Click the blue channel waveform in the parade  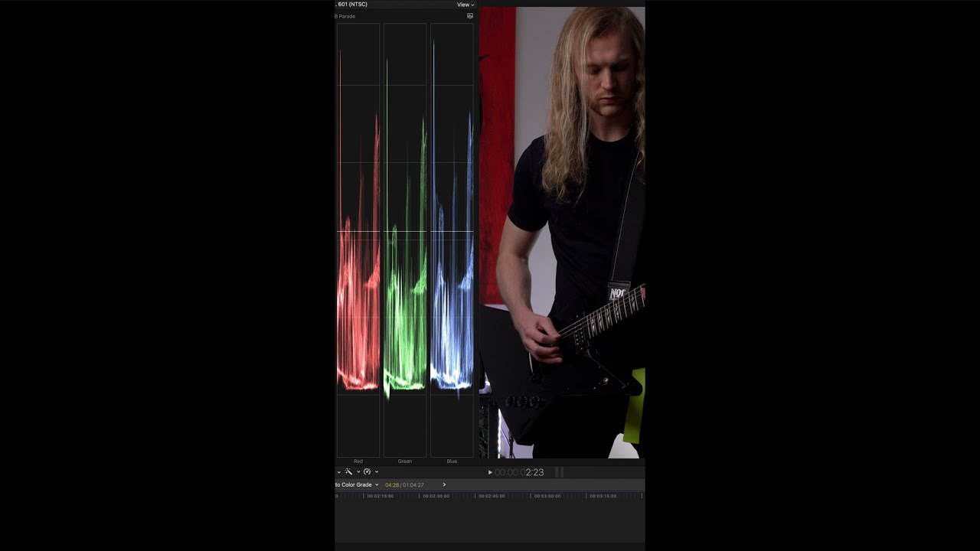[452, 240]
